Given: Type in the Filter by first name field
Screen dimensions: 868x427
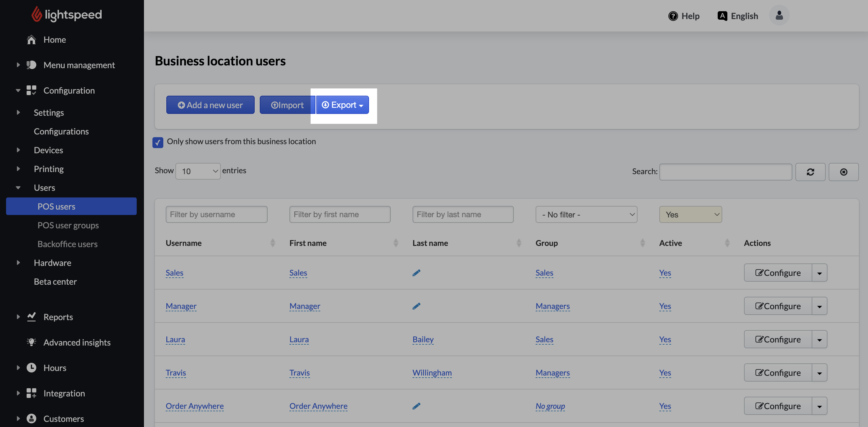Looking at the screenshot, I should [340, 214].
